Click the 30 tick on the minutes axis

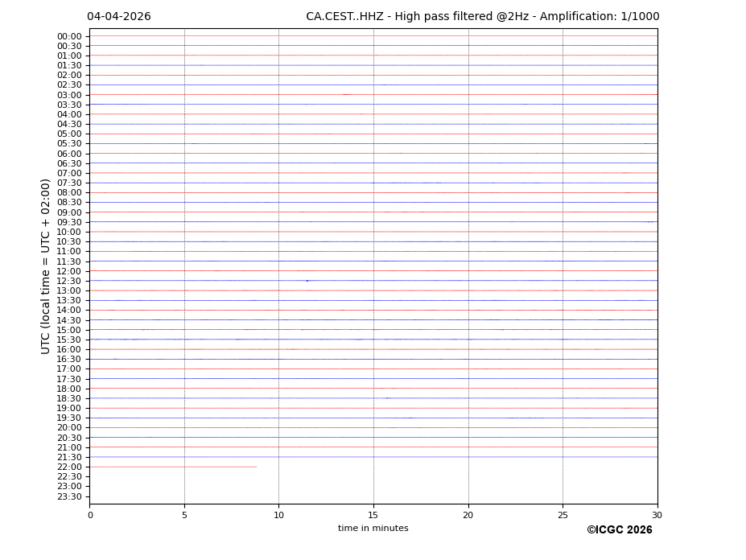pos(657,515)
